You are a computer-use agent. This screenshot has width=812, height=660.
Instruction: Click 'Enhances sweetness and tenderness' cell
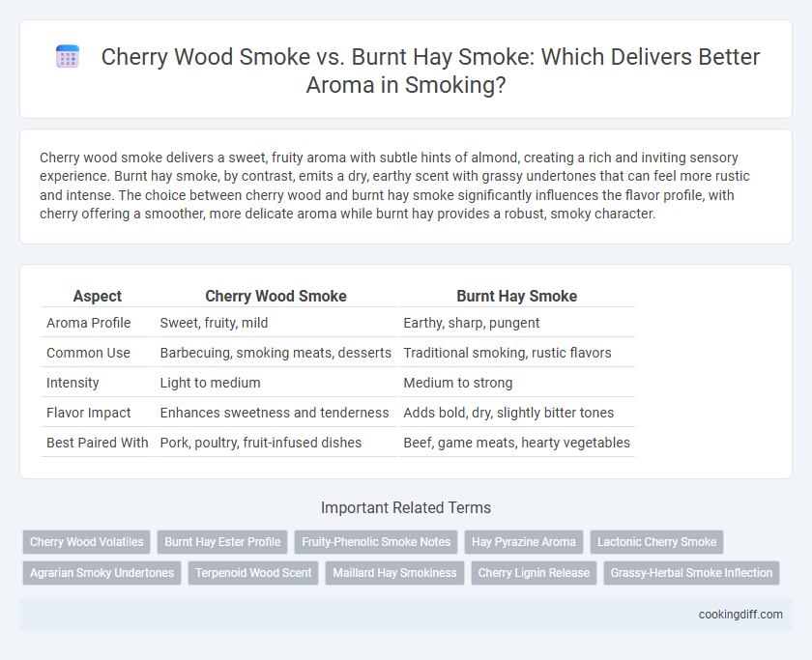(275, 413)
